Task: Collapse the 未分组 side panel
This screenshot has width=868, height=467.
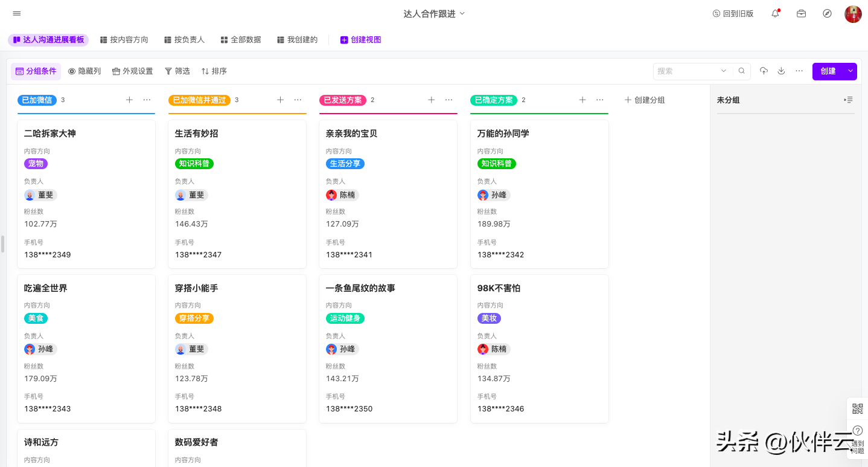Action: [848, 100]
